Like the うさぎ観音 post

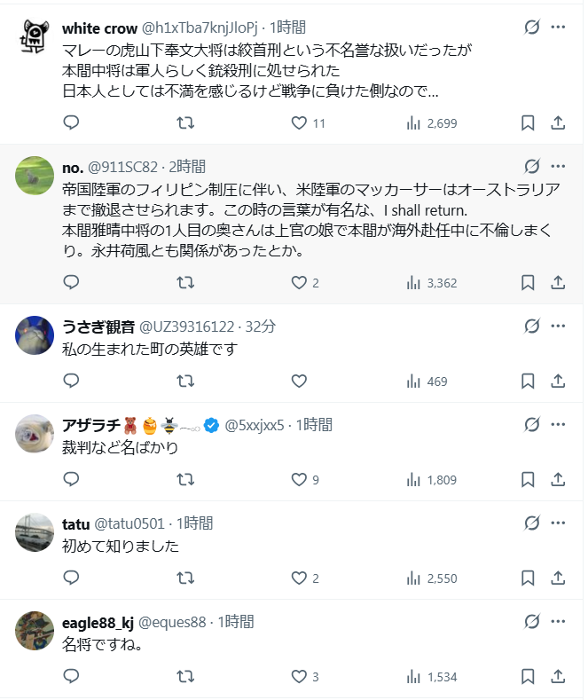point(299,381)
